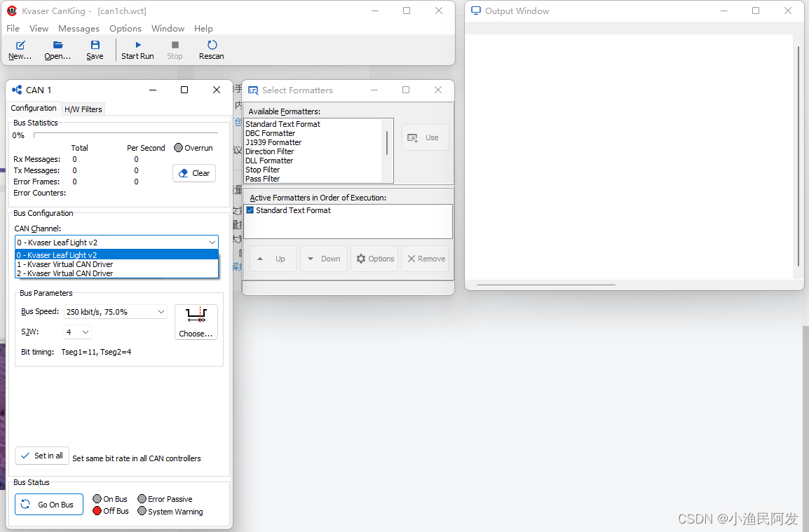Open the File menu

coord(13,28)
